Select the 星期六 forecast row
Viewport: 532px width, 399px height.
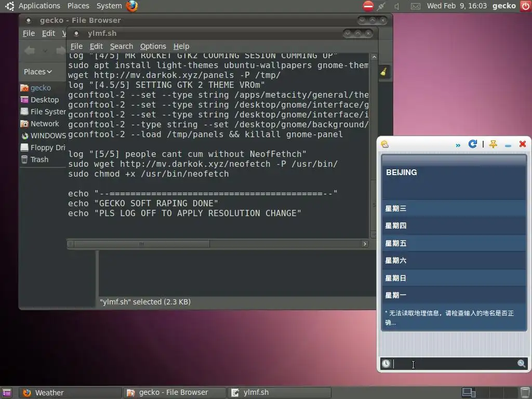pyautogui.click(x=454, y=261)
